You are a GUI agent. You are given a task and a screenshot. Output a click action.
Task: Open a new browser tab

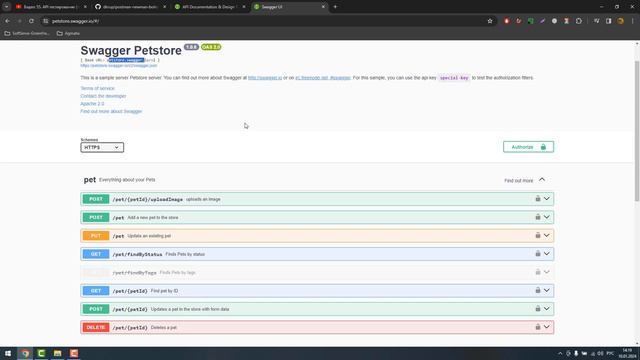click(335, 7)
